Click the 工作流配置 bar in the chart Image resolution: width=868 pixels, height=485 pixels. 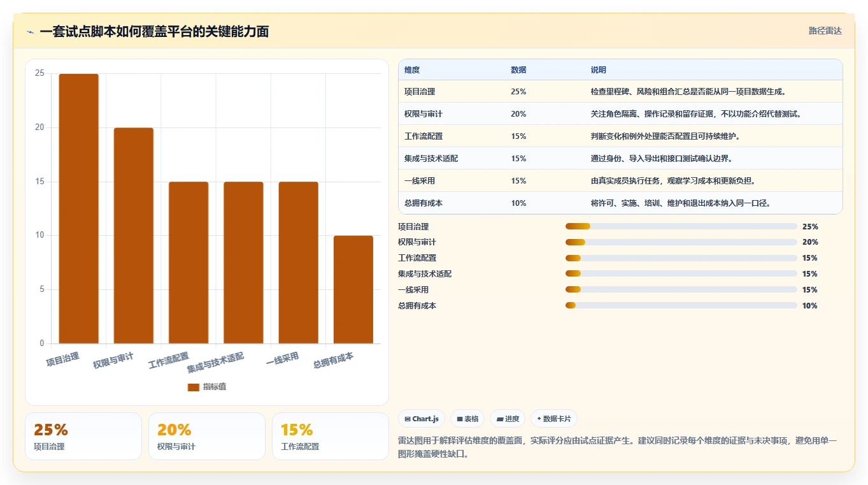pyautogui.click(x=189, y=263)
